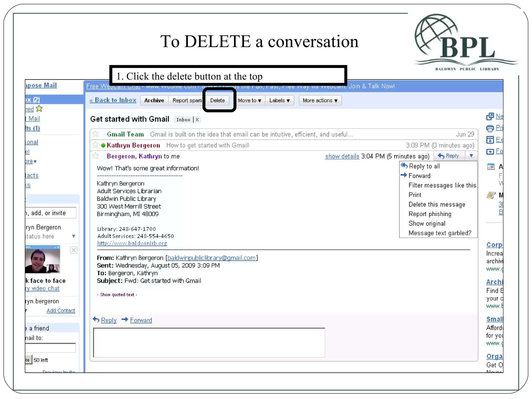Expand Show quoted text
532x399 pixels.
coord(117,295)
